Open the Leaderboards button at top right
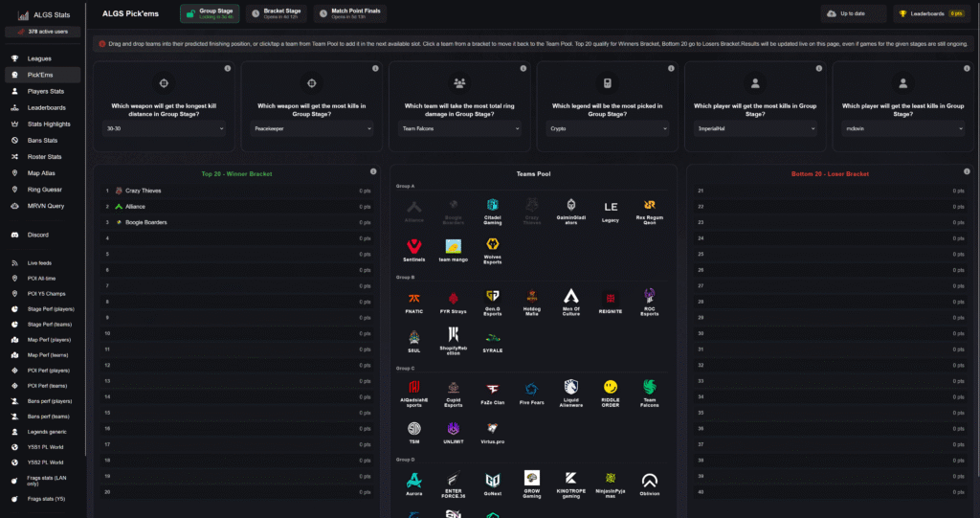The width and height of the screenshot is (980, 518). [x=931, y=13]
